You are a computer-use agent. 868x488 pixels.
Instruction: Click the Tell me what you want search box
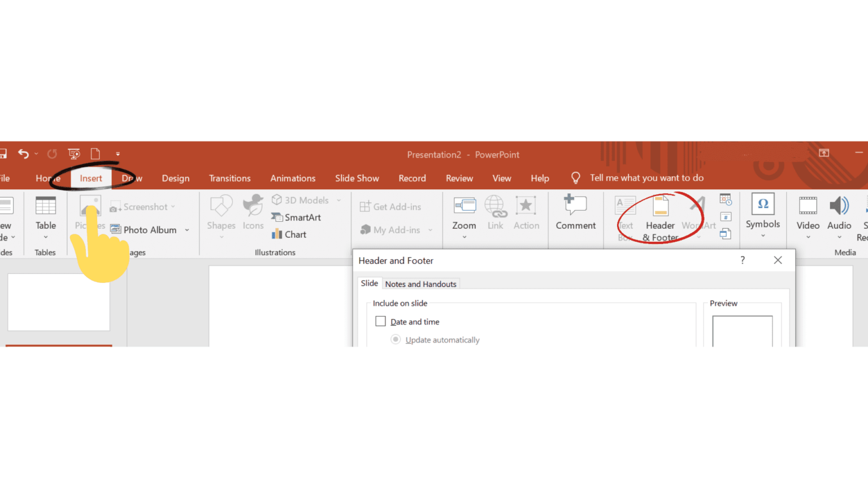(646, 178)
